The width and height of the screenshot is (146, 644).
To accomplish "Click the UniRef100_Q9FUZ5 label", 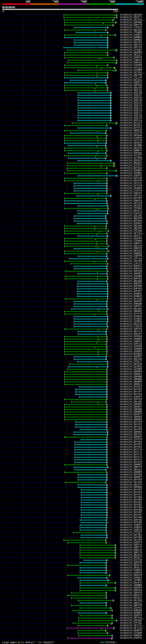I will pyautogui.click(x=131, y=329).
